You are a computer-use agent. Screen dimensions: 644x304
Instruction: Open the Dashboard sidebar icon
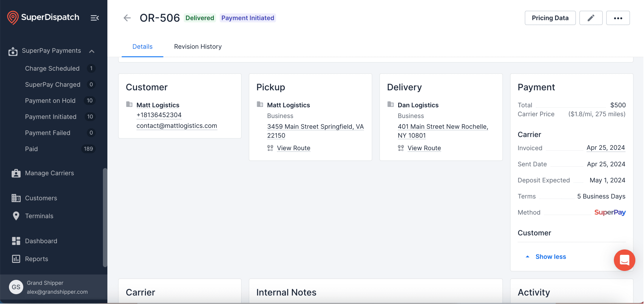coord(16,241)
